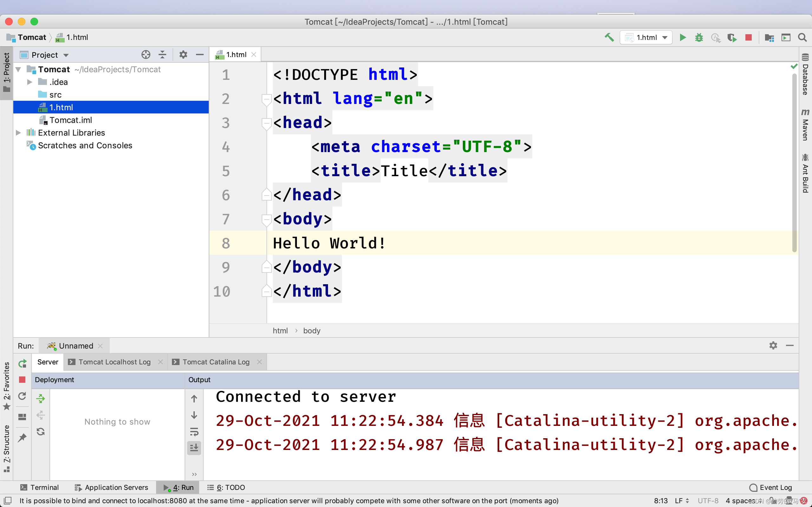Click the Coverage analysis icon
This screenshot has width=812, height=507.
pos(731,37)
